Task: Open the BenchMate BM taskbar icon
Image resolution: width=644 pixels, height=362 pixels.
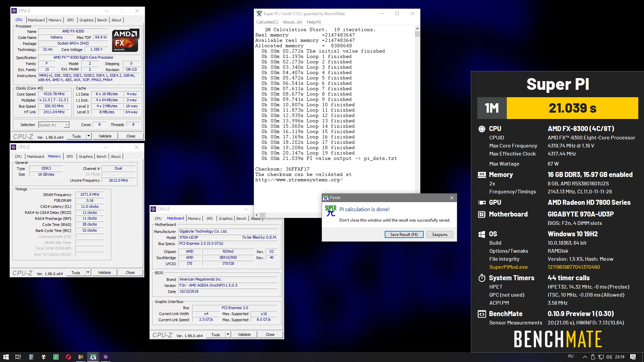Action: pyautogui.click(x=81, y=357)
